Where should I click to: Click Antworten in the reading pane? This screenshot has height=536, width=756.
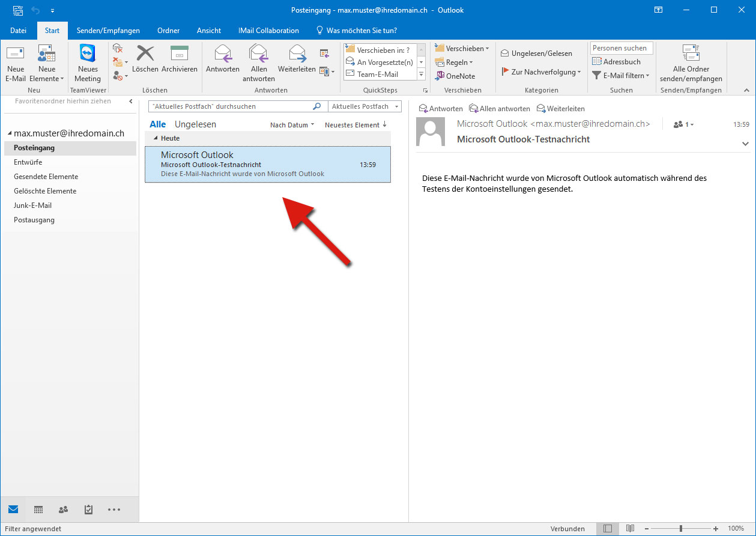(441, 109)
